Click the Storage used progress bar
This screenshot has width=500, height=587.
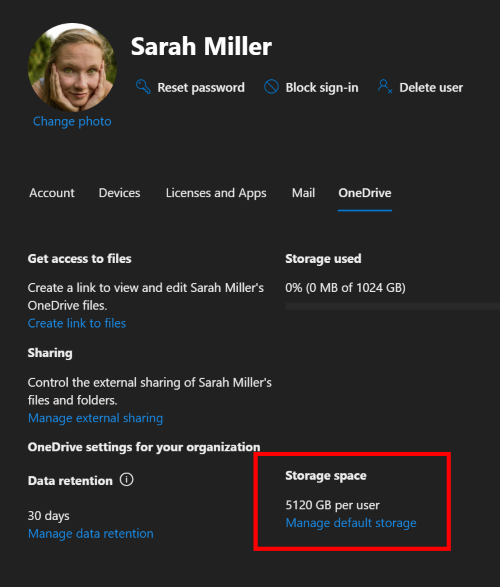point(393,307)
